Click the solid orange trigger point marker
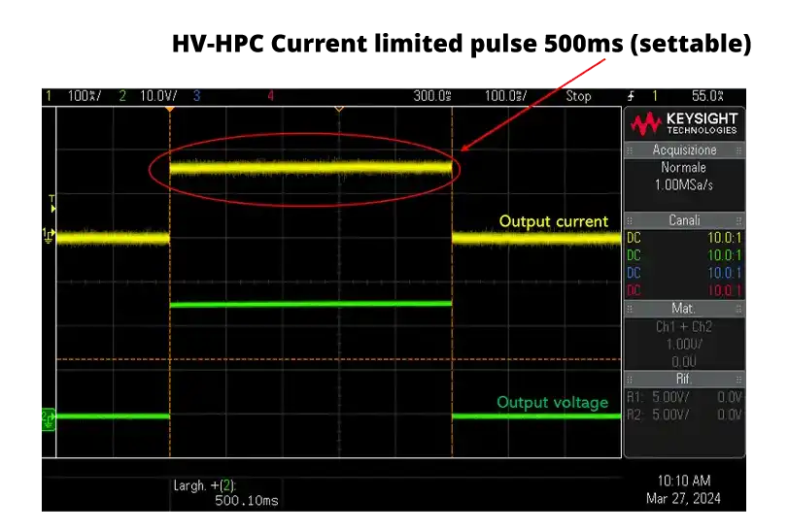The width and height of the screenshot is (788, 532). click(x=170, y=109)
